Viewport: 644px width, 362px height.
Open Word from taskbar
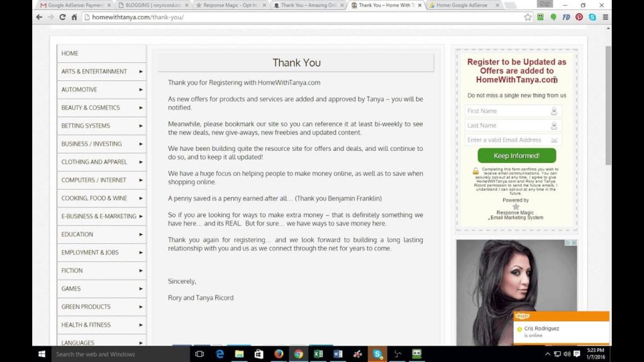338,354
